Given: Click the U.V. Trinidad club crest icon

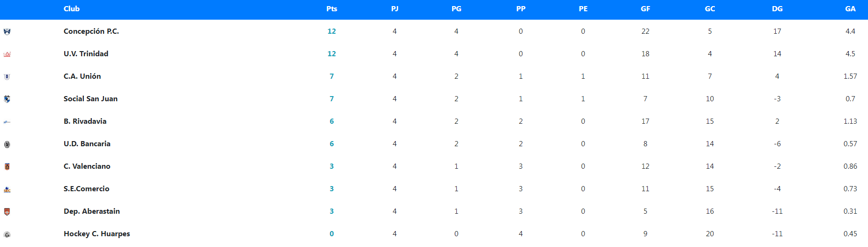Looking at the screenshot, I should [x=7, y=54].
